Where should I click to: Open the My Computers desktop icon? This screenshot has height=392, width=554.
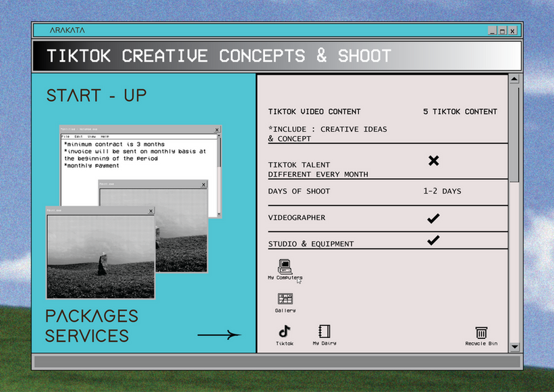coord(285,269)
